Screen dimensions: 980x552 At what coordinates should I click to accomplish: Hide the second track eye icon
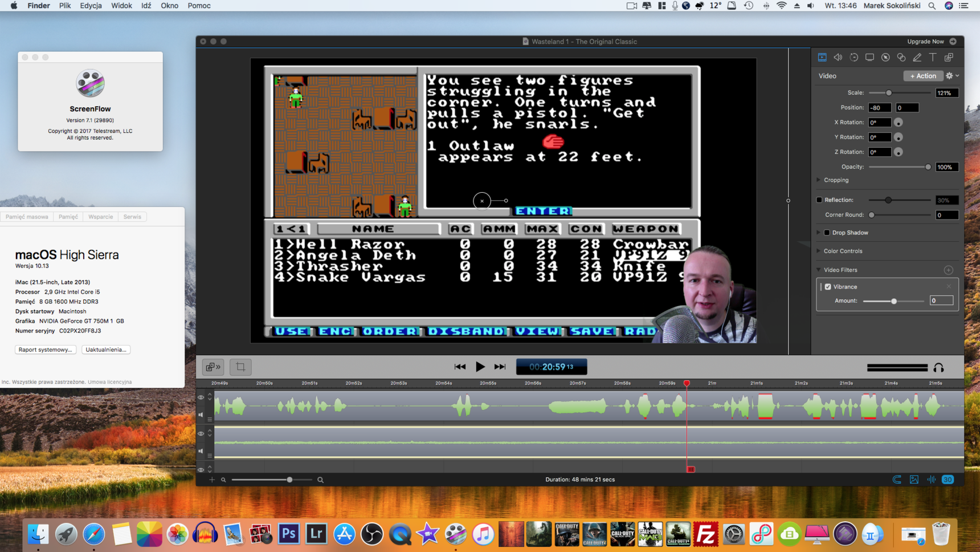201,434
